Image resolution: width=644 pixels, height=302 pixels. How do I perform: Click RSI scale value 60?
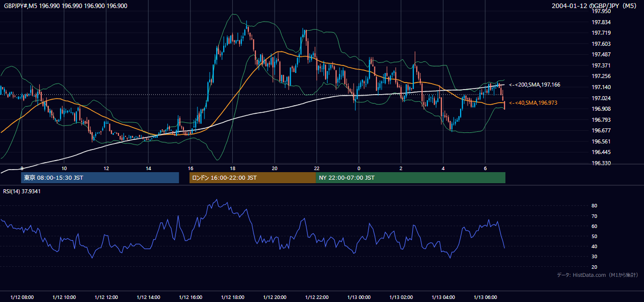(594, 226)
